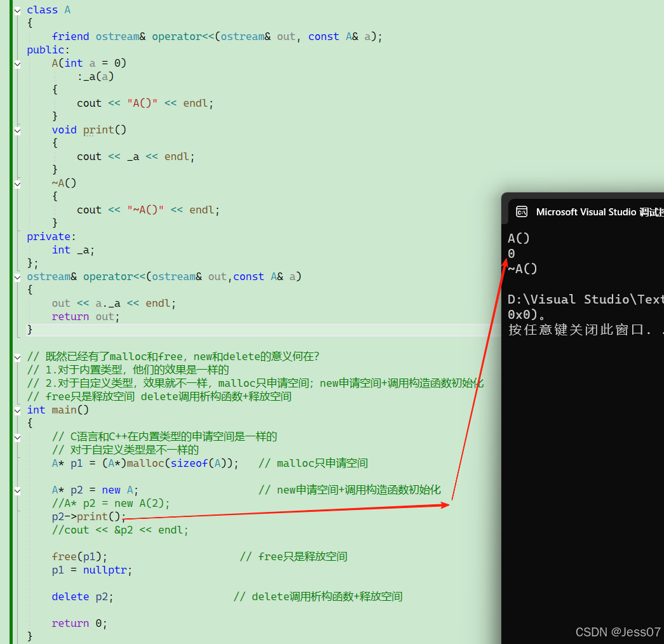
Task: Click the '// 1.对于内置类型' comment line
Action: (x=128, y=370)
